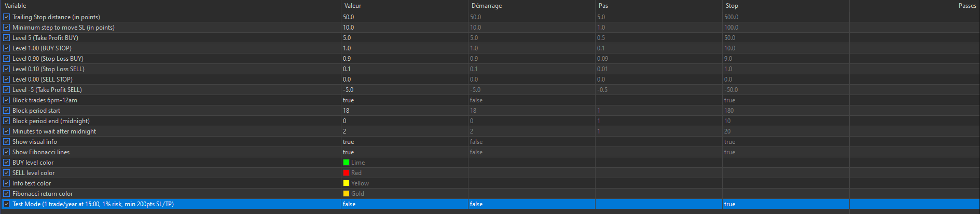Open Test Mode value dropdown showing false
This screenshot has width=980, height=214.
(x=403, y=204)
